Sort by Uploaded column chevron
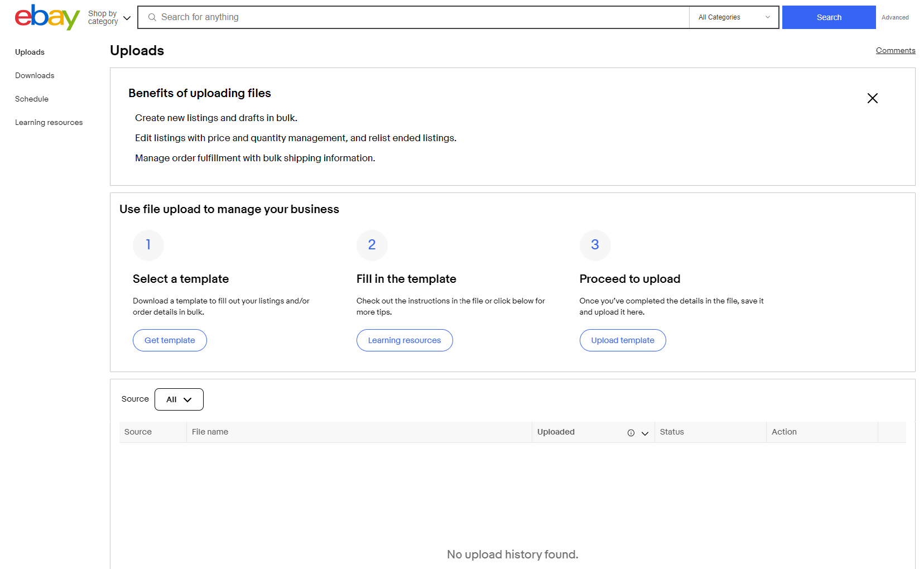Image resolution: width=924 pixels, height=569 pixels. [645, 433]
